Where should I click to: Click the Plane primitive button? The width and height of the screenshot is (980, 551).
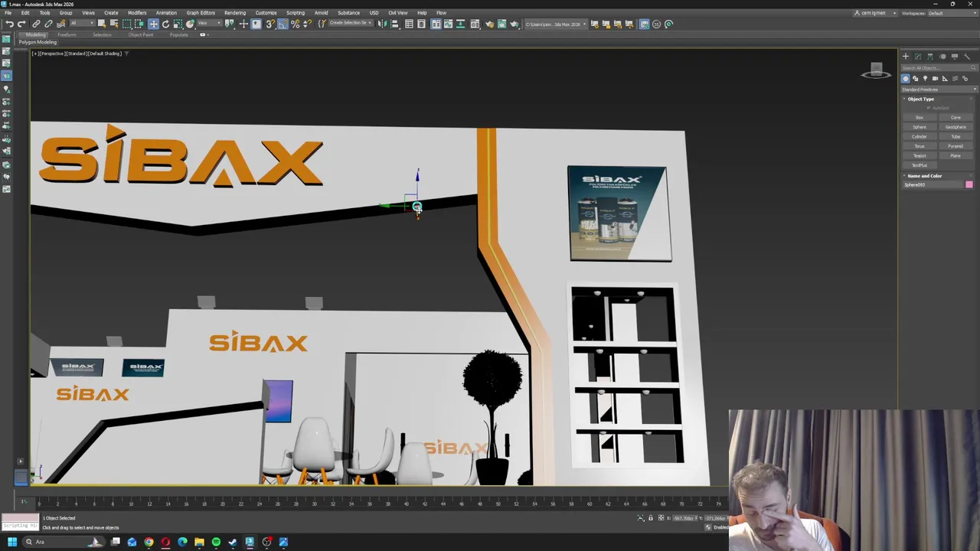tap(955, 156)
